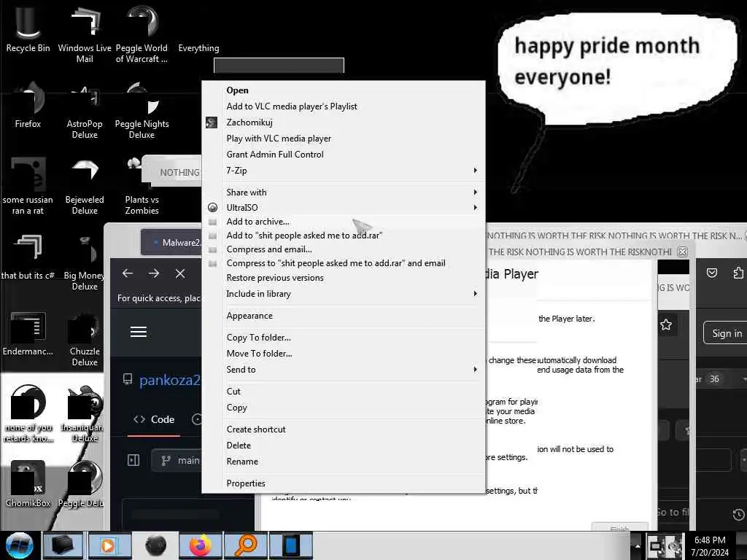
Task: Select Play with VLC media player
Action: point(343,139)
